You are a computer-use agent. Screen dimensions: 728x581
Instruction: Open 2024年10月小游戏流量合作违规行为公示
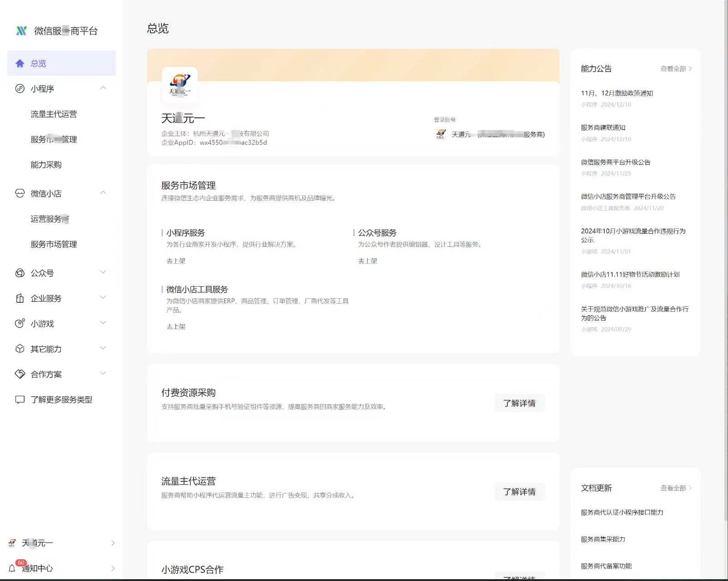pyautogui.click(x=633, y=235)
